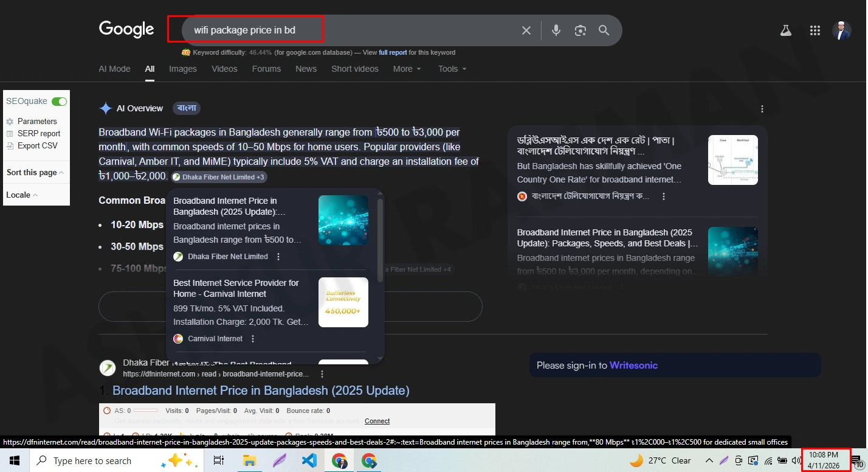
Task: Open volume control in system tray
Action: [796, 460]
